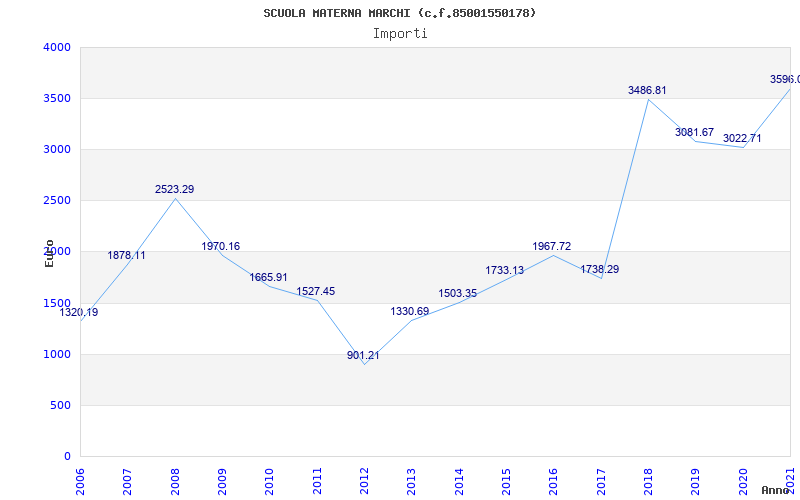Click the y-axis value 2500
The image size is (800, 500).
coord(57,201)
